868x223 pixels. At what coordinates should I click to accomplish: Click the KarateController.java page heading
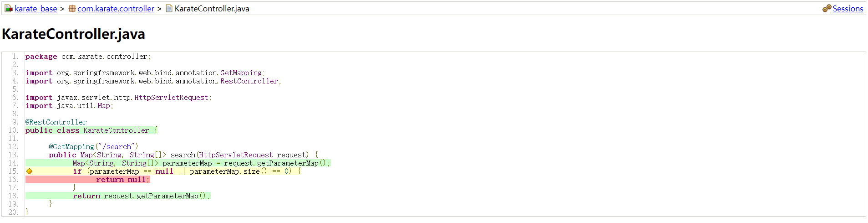click(73, 34)
